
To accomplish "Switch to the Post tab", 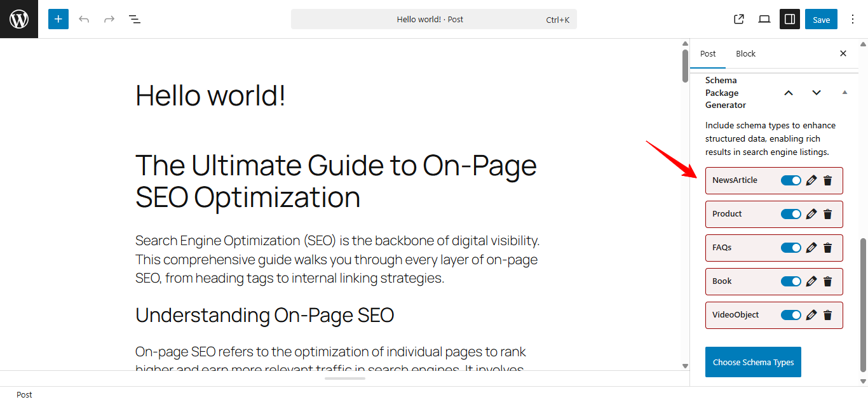I will [x=708, y=54].
